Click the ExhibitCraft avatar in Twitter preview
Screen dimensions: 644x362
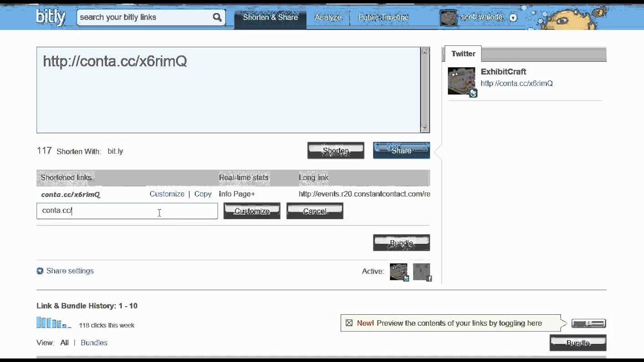pyautogui.click(x=461, y=81)
